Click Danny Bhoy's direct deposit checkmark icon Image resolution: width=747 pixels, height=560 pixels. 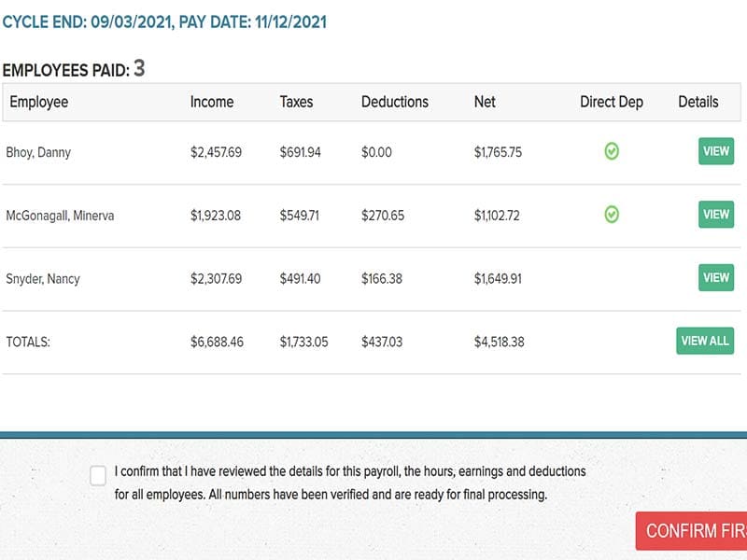pos(612,151)
